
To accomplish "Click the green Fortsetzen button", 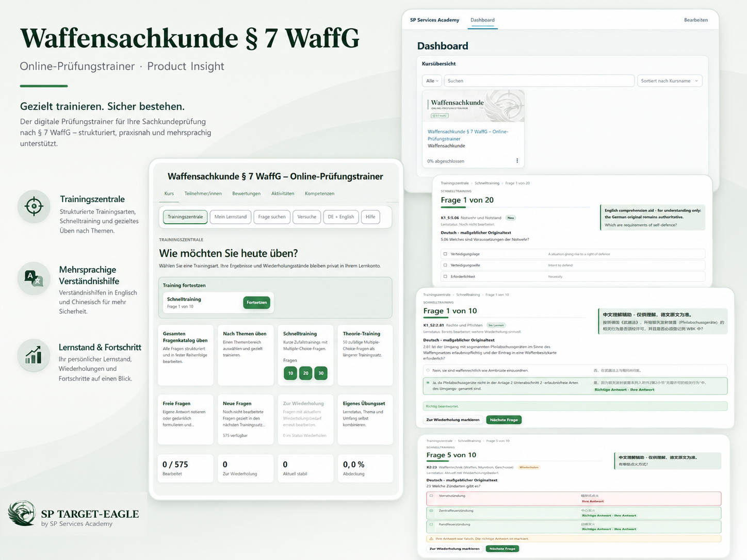I will 257,303.
